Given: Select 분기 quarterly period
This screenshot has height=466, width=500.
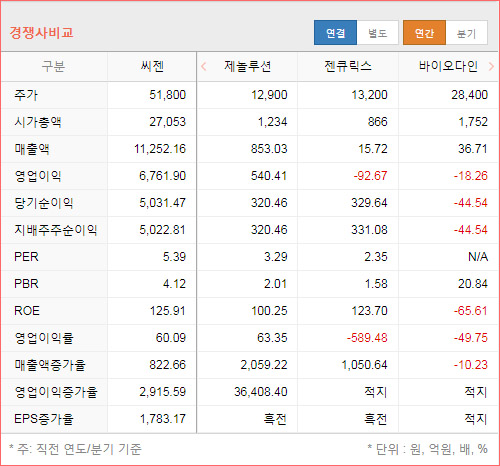Looking at the screenshot, I should pyautogui.click(x=467, y=33).
